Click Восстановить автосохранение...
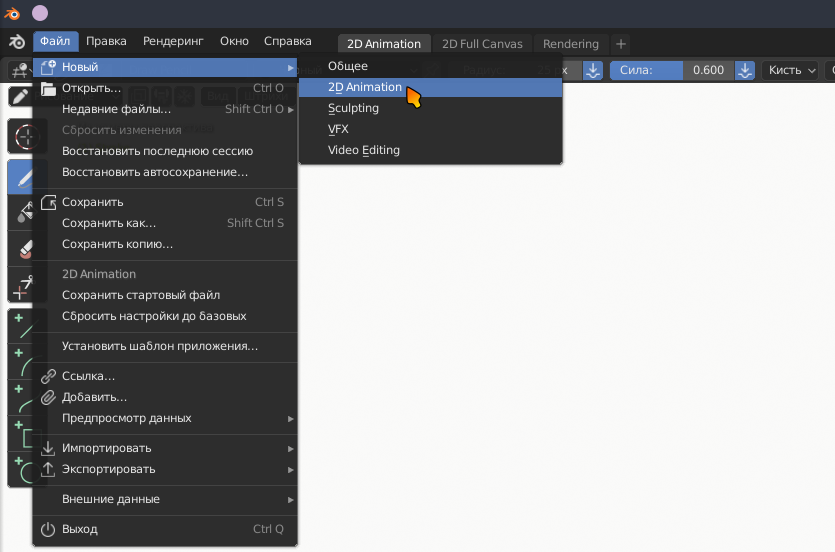Viewport: 835px width, 552px height. click(165, 172)
